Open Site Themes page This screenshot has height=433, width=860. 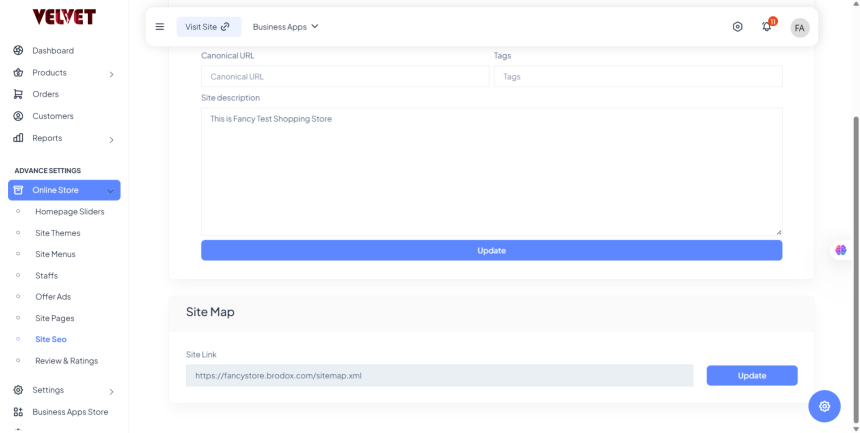[x=57, y=233]
